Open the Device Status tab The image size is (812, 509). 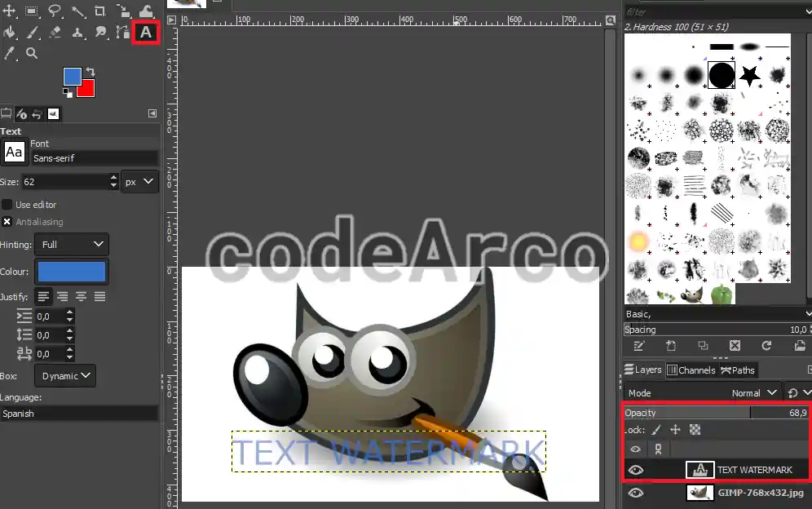click(21, 113)
